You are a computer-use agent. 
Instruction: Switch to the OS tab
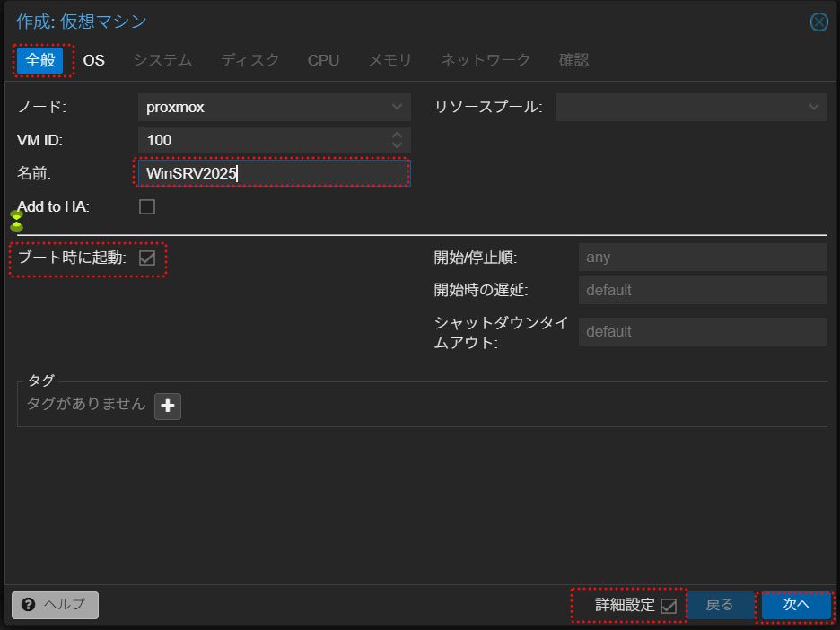coord(94,60)
